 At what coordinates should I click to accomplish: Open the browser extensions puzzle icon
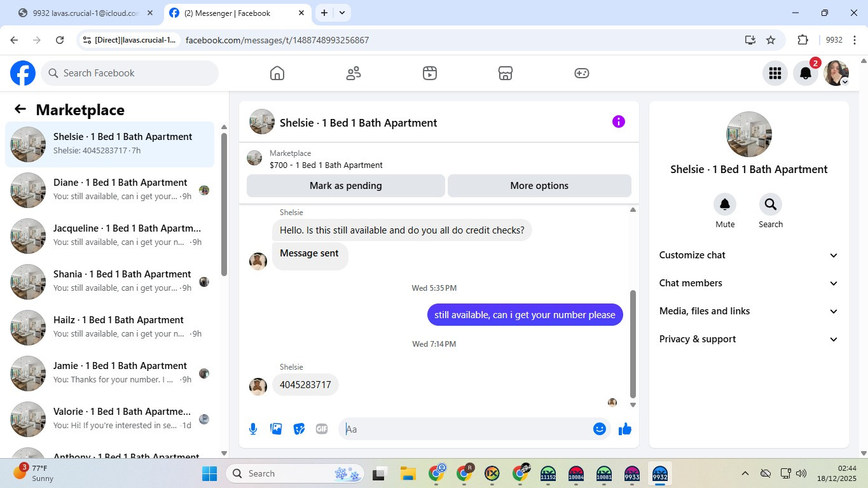[x=803, y=40]
